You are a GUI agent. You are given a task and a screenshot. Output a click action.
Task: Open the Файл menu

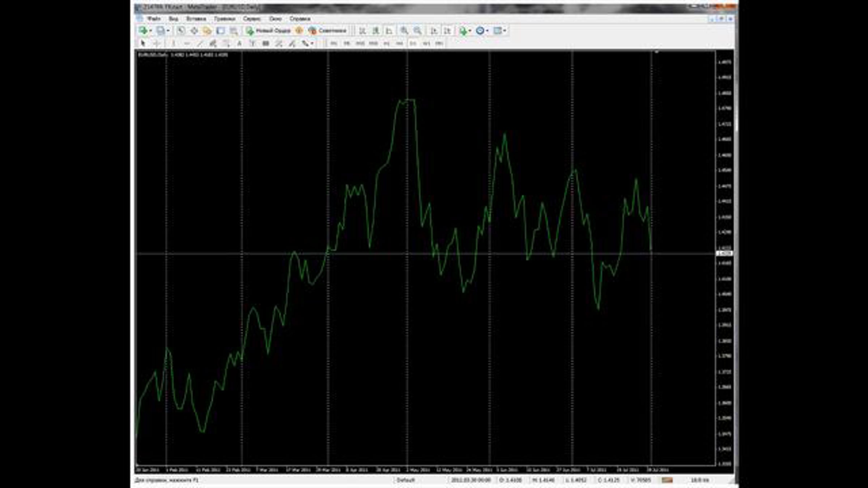[x=154, y=18]
